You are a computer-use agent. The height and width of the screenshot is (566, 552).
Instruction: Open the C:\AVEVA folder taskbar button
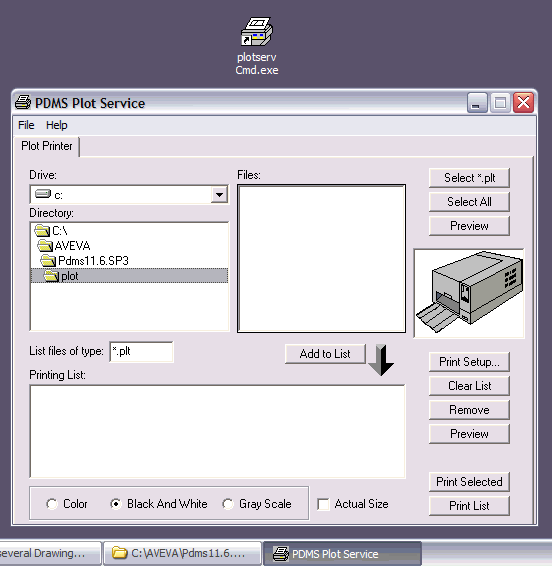tap(182, 553)
